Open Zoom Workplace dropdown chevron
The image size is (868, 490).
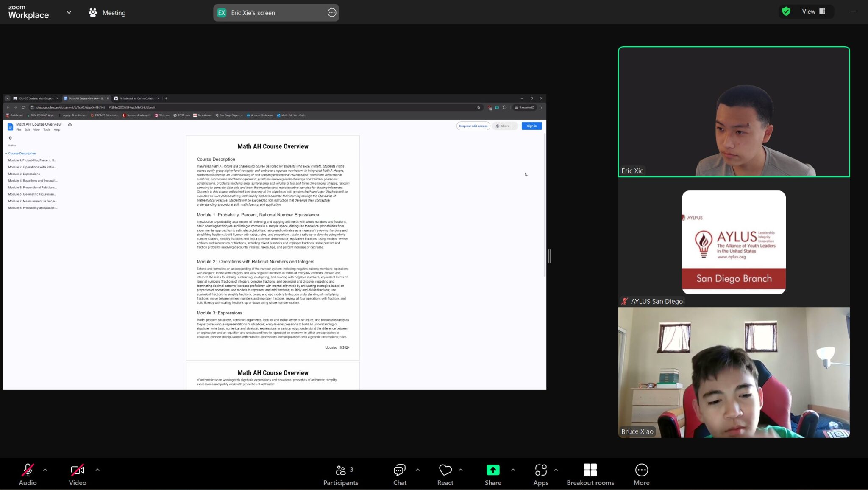tap(69, 12)
